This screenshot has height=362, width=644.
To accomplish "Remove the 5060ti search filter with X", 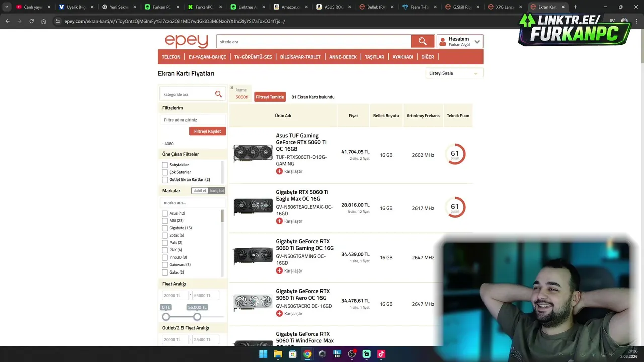I will (x=232, y=88).
